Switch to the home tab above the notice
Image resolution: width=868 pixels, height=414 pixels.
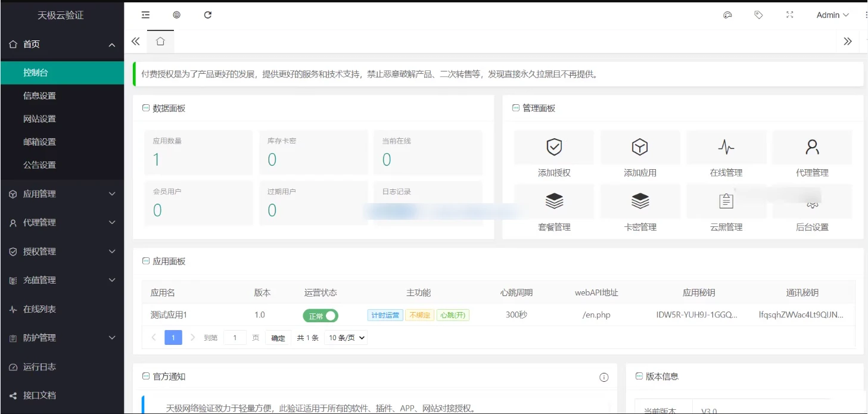[160, 41]
